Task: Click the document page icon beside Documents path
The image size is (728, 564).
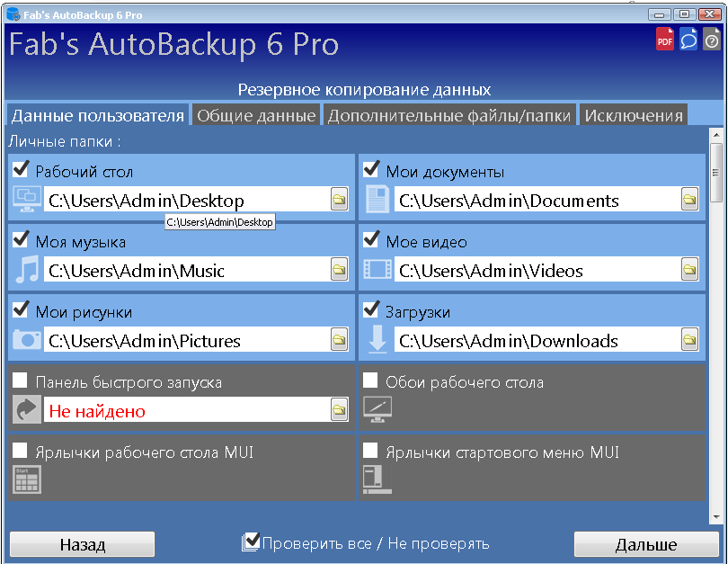Action: (x=377, y=199)
